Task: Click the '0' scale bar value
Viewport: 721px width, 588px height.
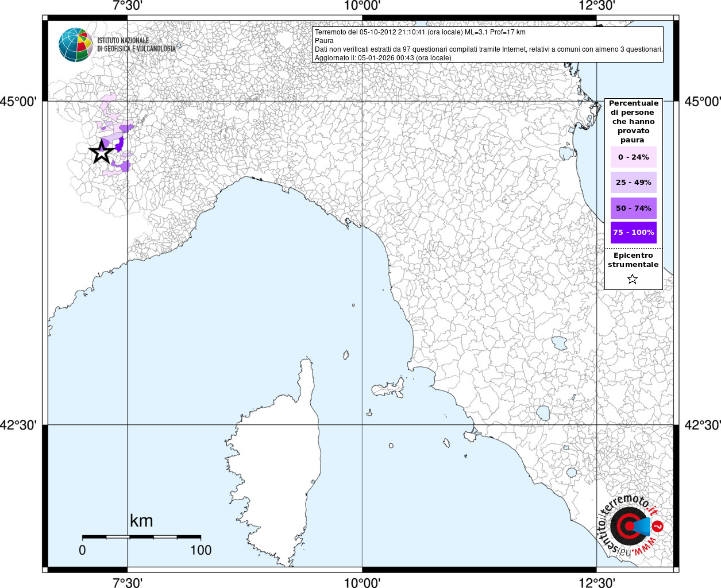Action: point(82,550)
